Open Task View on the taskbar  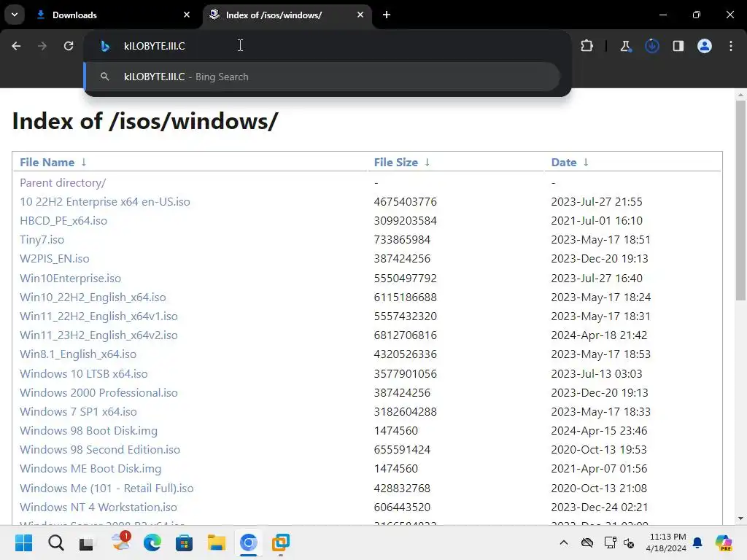click(x=87, y=542)
